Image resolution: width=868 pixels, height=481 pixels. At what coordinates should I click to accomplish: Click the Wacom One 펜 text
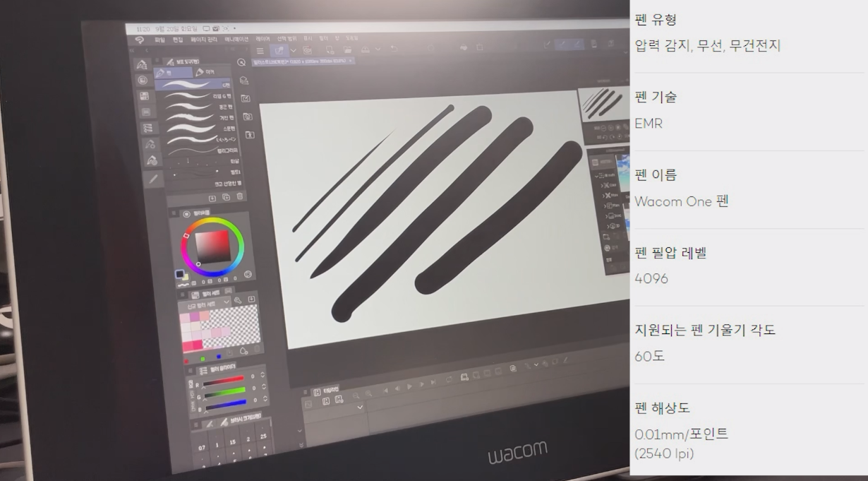[682, 201]
